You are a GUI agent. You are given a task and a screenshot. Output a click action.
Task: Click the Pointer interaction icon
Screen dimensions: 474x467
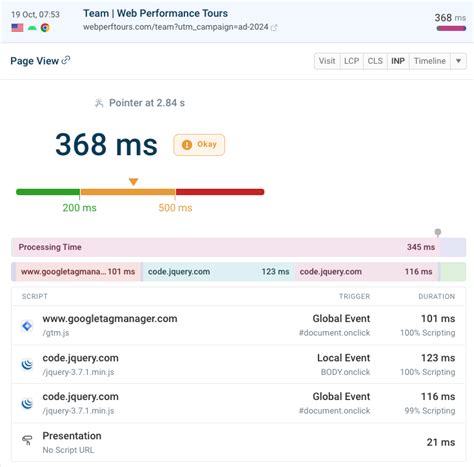(x=99, y=103)
